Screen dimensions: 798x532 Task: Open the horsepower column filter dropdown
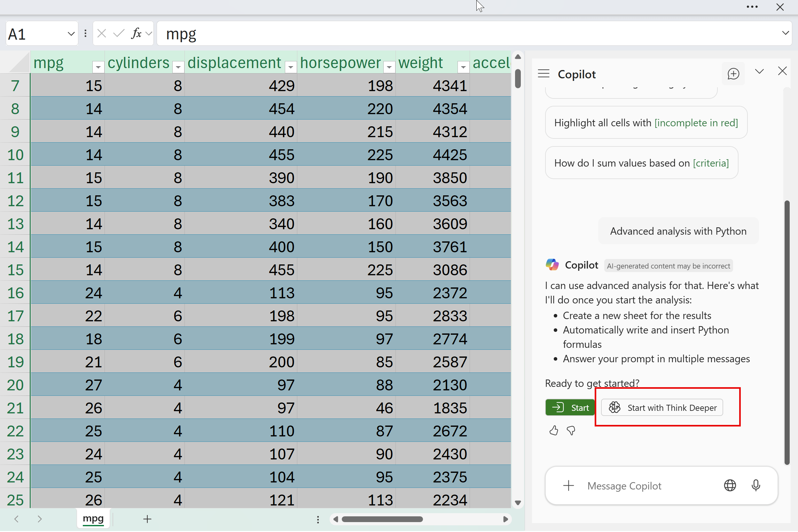[389, 67]
